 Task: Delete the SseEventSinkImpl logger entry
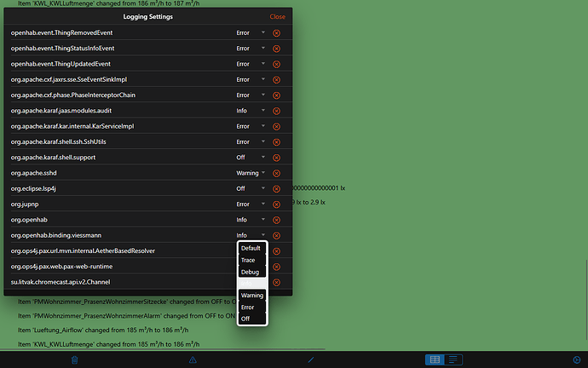(276, 80)
